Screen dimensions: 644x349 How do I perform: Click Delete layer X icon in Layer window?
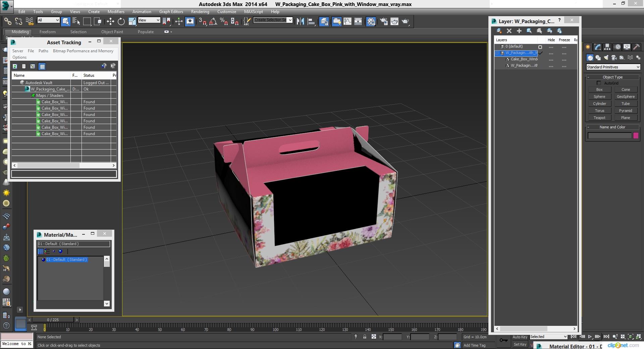click(509, 31)
